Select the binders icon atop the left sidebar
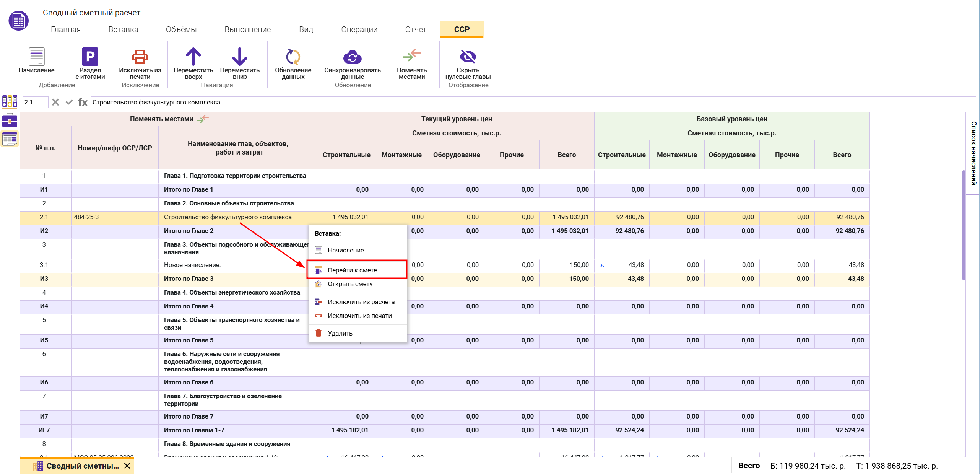Image resolution: width=980 pixels, height=474 pixels. pos(10,101)
